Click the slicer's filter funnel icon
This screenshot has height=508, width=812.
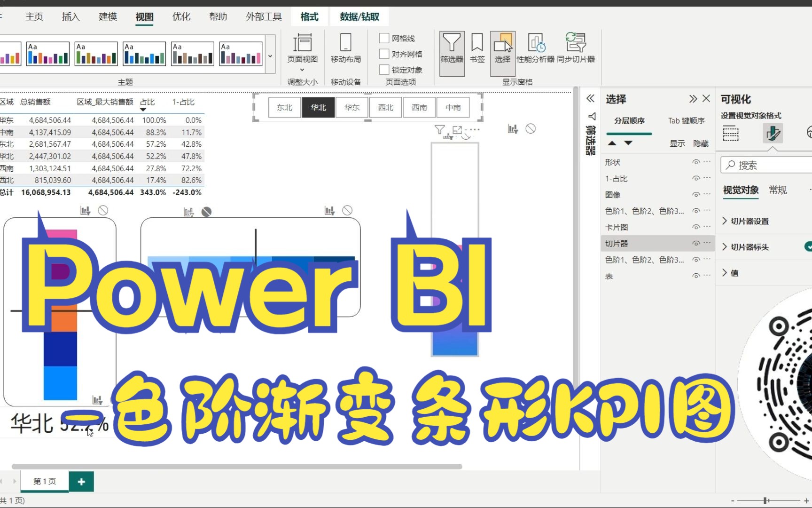pos(439,129)
